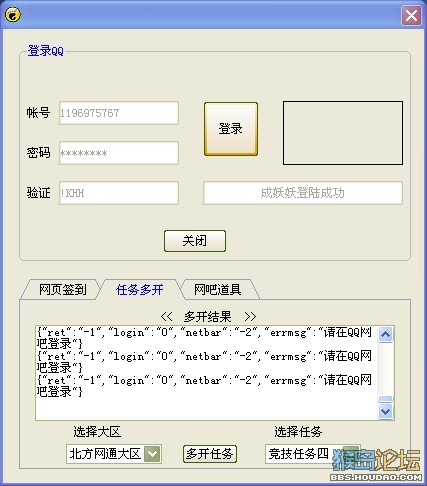Image resolution: width=427 pixels, height=486 pixels.
Task: Open the 竞技任务四 task dropdown
Action: pyautogui.click(x=352, y=454)
